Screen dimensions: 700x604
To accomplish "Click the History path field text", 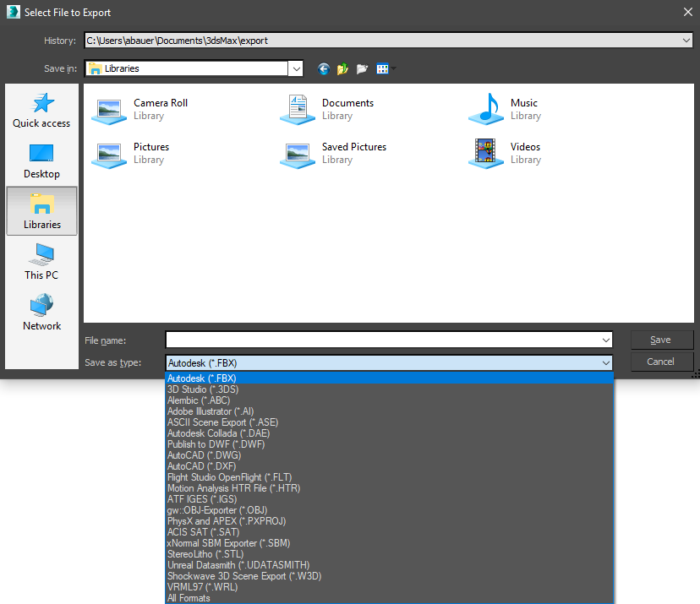I will 177,41.
